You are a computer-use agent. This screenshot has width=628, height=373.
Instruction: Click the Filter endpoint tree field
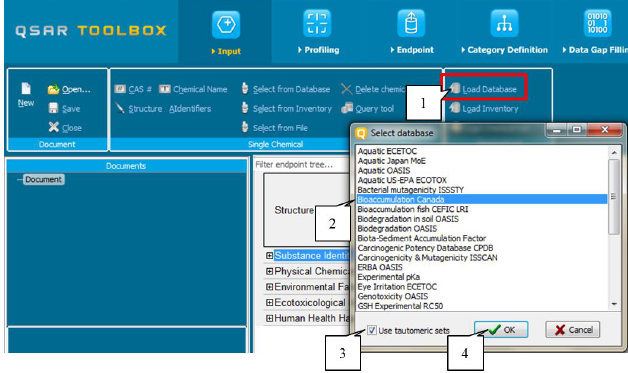(301, 164)
